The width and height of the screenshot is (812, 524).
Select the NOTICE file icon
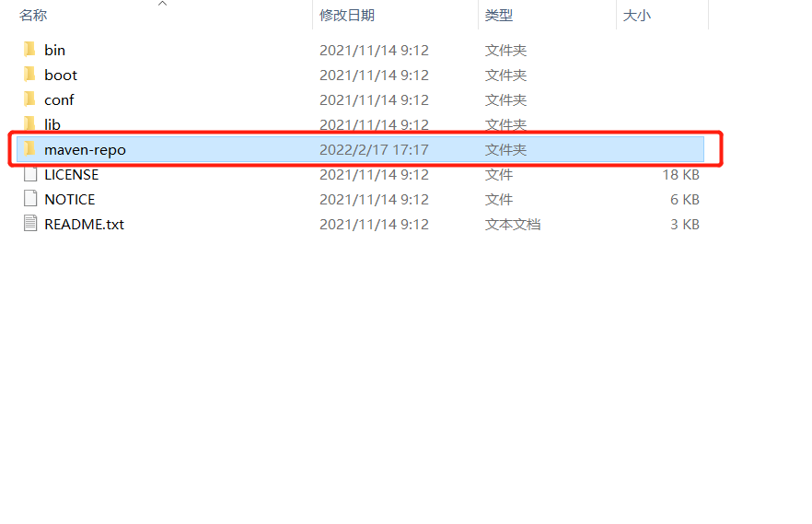(30, 199)
